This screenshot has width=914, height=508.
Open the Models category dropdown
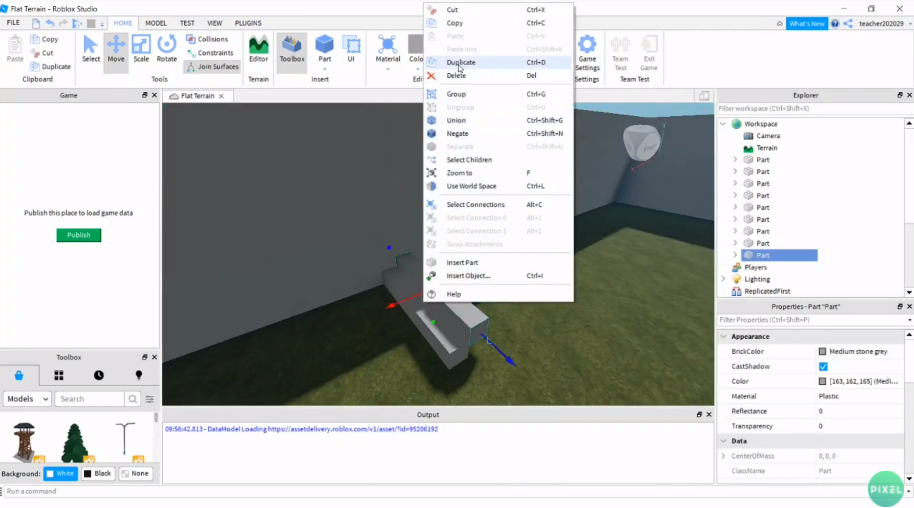[x=27, y=399]
